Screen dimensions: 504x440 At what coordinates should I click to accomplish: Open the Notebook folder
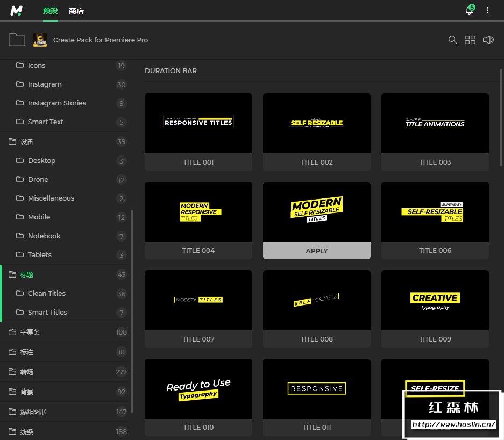coord(65,236)
